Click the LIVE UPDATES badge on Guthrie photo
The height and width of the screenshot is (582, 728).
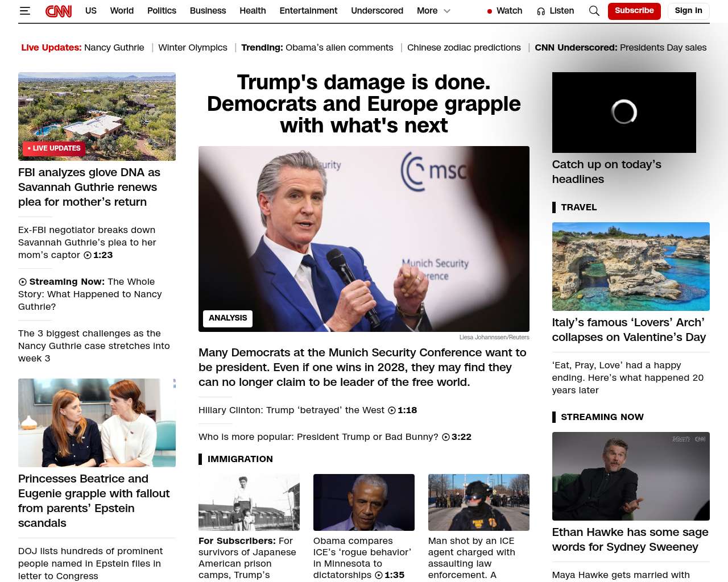[x=54, y=148]
